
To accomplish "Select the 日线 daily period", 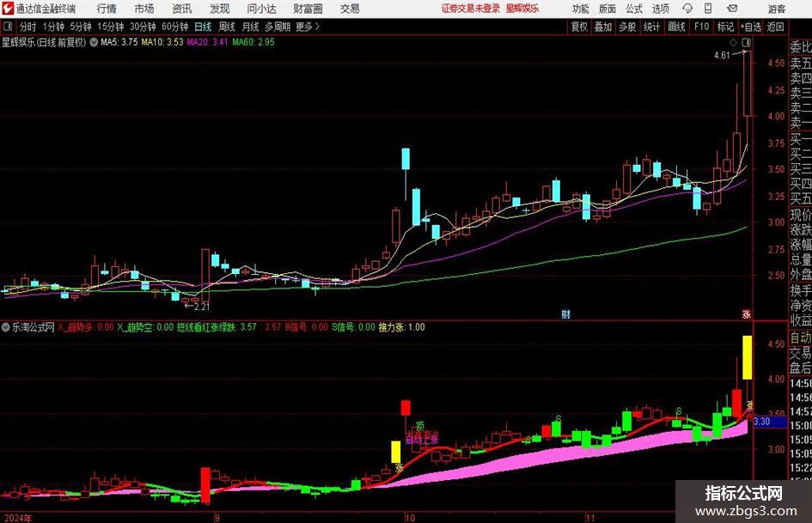I will click(x=203, y=27).
